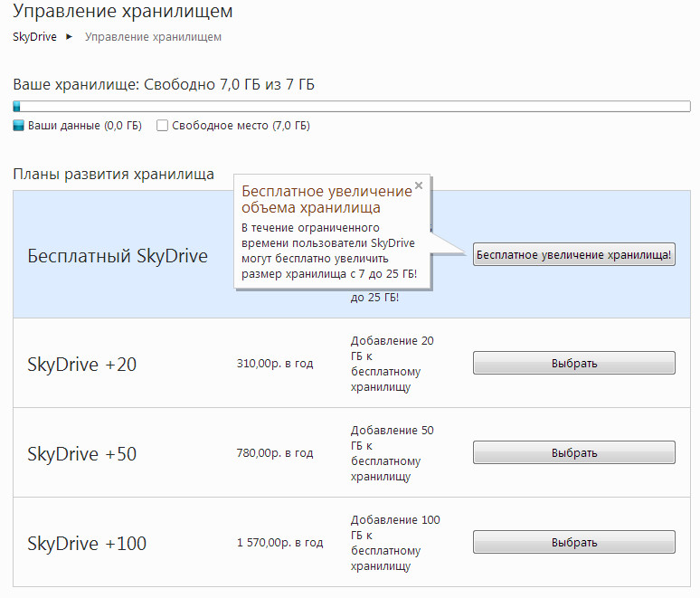Click the white 'Свободное место' legend swatch

point(162,126)
